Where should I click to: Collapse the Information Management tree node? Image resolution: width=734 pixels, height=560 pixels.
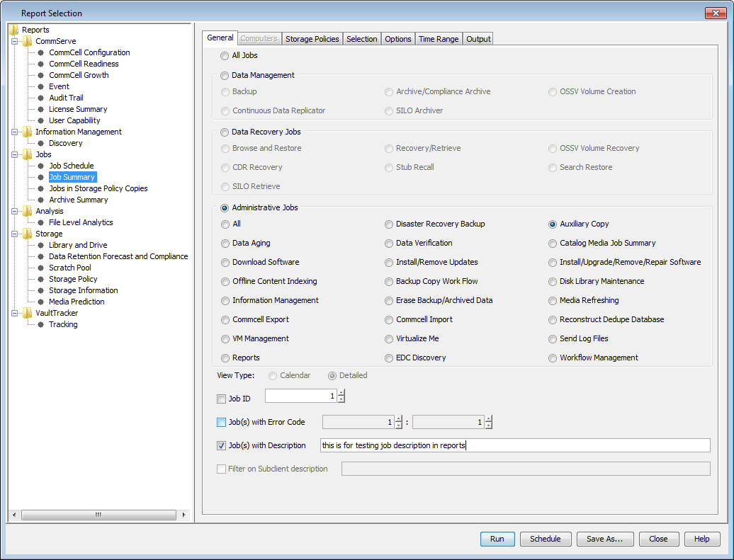pyautogui.click(x=14, y=132)
